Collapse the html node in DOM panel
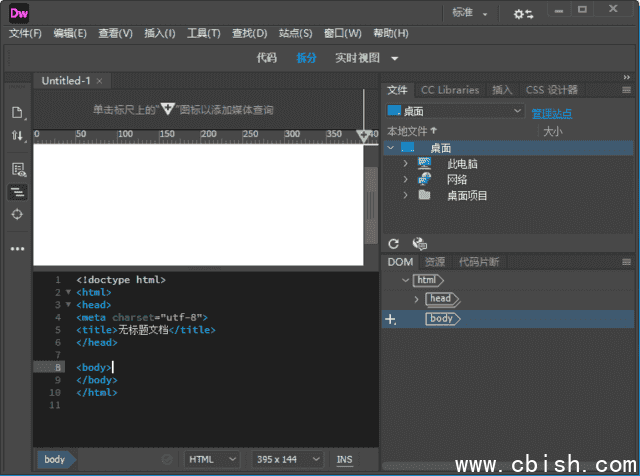The width and height of the screenshot is (640, 476). click(405, 280)
